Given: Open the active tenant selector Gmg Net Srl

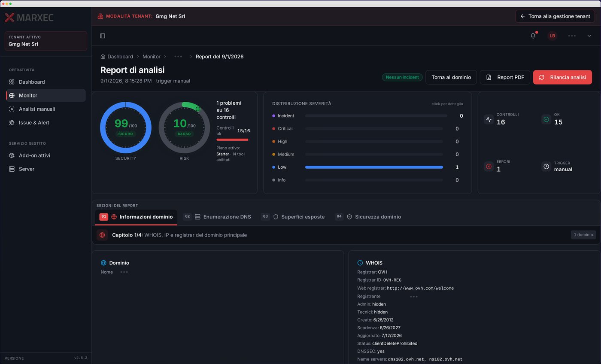Looking at the screenshot, I should coord(46,41).
